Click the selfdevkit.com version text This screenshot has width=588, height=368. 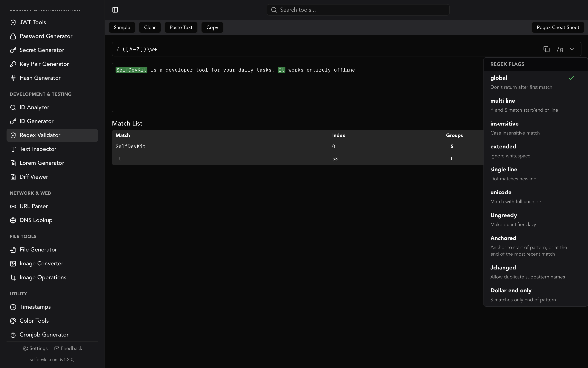(52, 359)
